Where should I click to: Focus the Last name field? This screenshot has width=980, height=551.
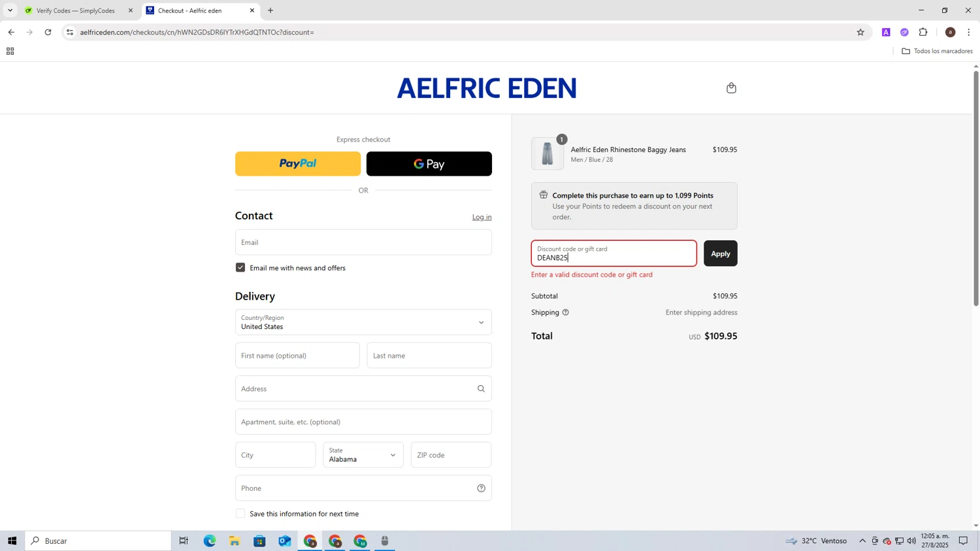(429, 356)
